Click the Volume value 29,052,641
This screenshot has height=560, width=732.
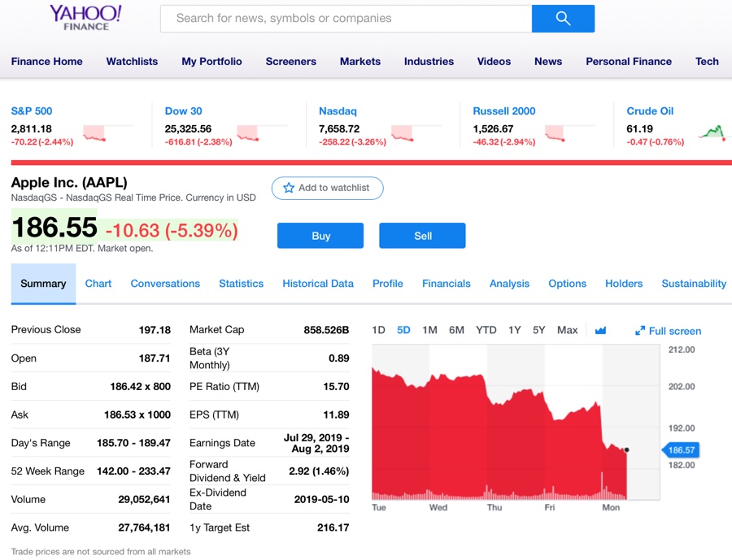144,500
